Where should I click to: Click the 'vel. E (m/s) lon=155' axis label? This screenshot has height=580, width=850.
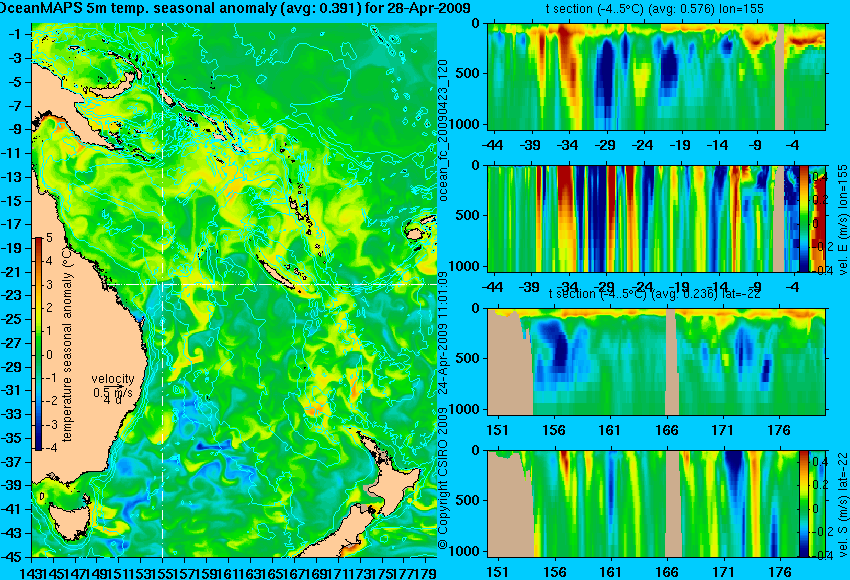tap(842, 220)
